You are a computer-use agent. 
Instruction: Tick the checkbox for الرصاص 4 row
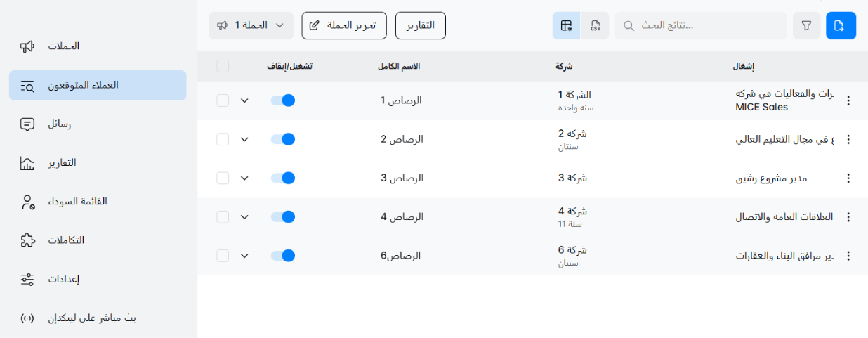pyautogui.click(x=223, y=217)
